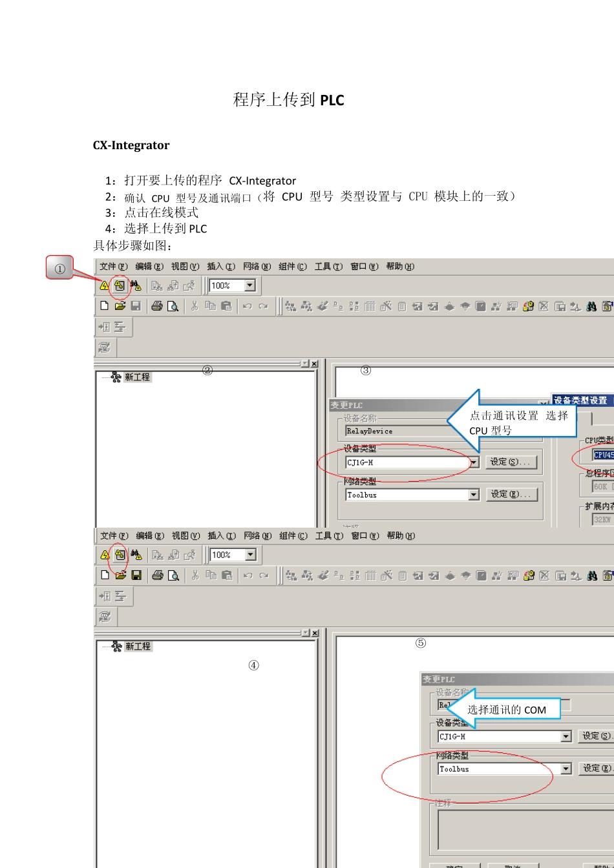Expand the 网络类型 Toolbus dropdown in lower dialog

coord(566,769)
